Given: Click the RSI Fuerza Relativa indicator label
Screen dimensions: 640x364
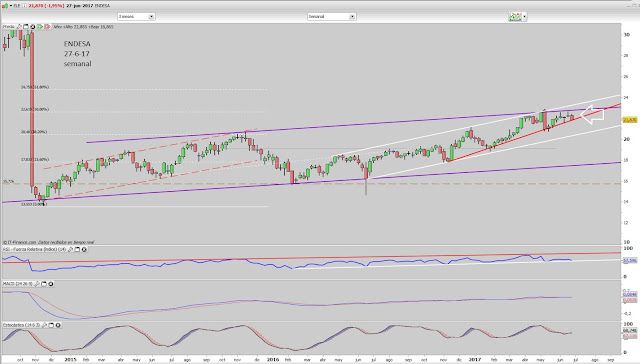Looking at the screenshot, I should 34,249.
